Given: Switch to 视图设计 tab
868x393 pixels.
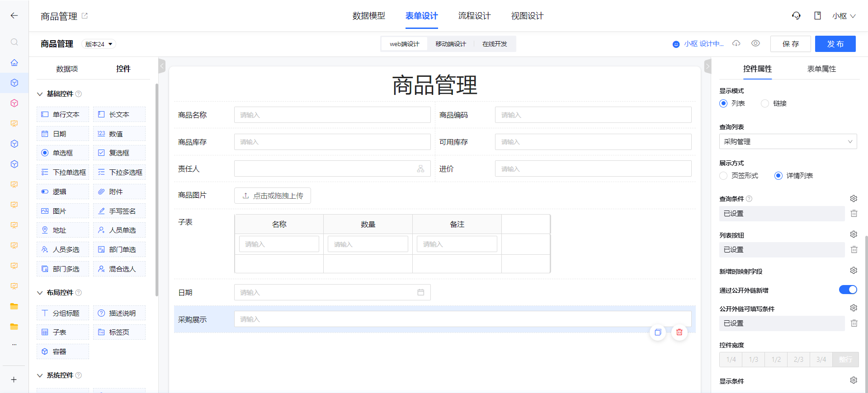Looking at the screenshot, I should click(527, 16).
